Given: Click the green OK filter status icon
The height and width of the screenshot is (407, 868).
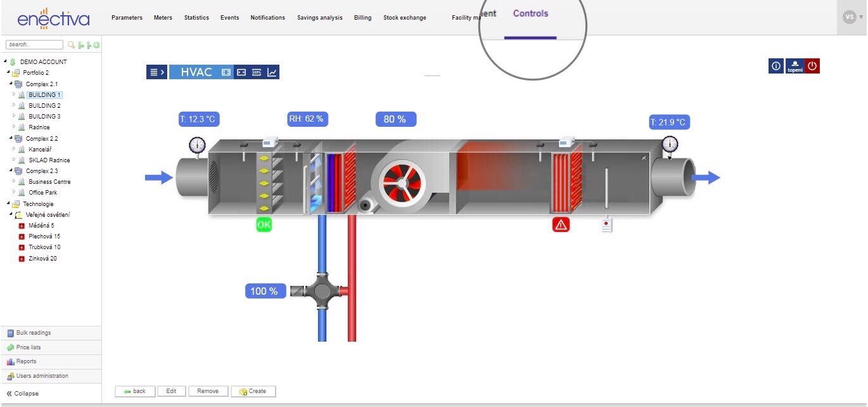Looking at the screenshot, I should (x=264, y=224).
